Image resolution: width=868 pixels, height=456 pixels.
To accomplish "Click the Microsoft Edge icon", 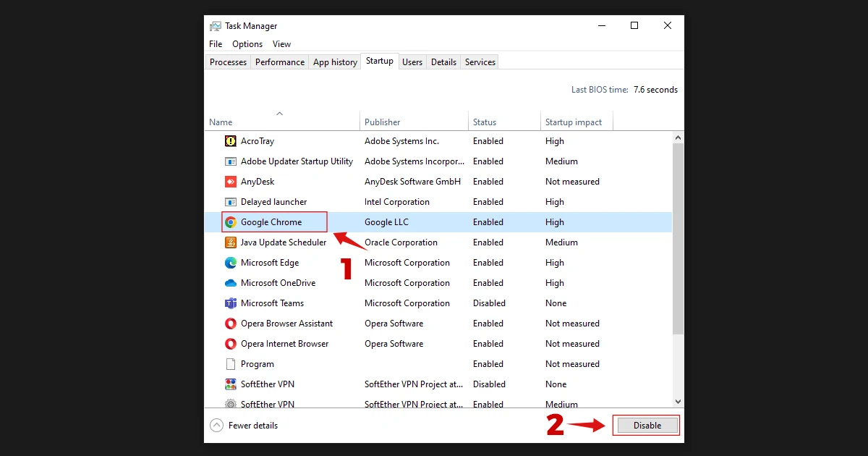I will (231, 263).
